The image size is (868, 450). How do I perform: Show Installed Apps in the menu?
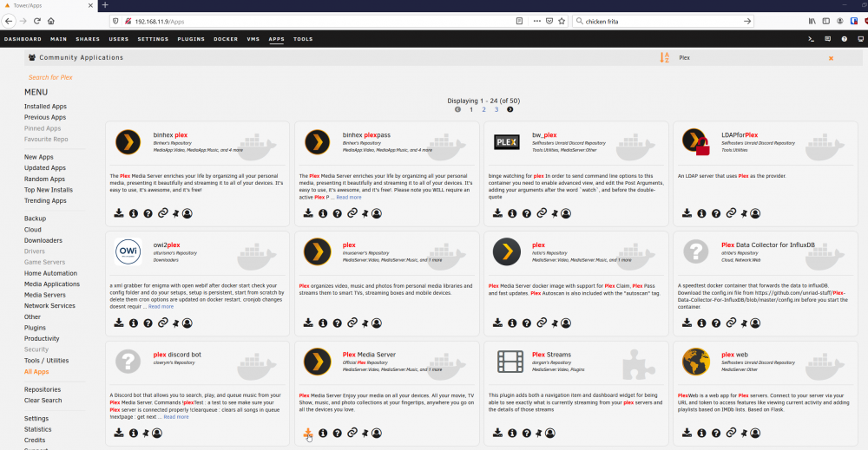[45, 106]
